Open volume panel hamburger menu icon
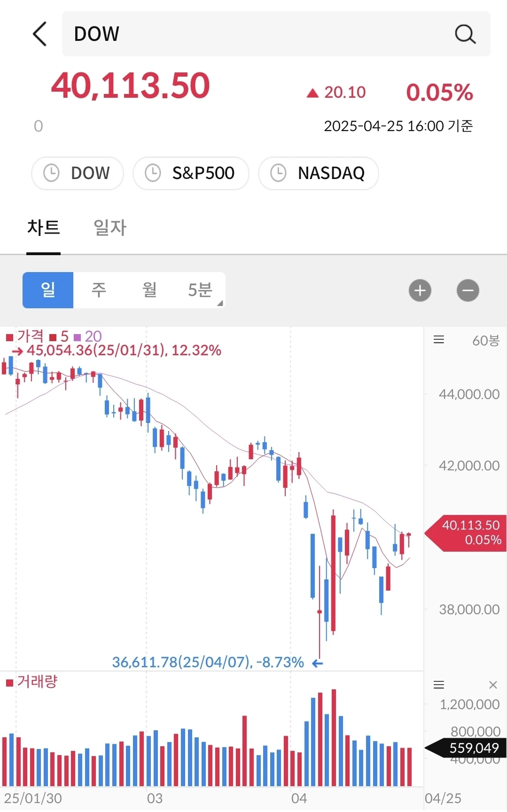Viewport: 507px width, 812px height. tap(439, 685)
